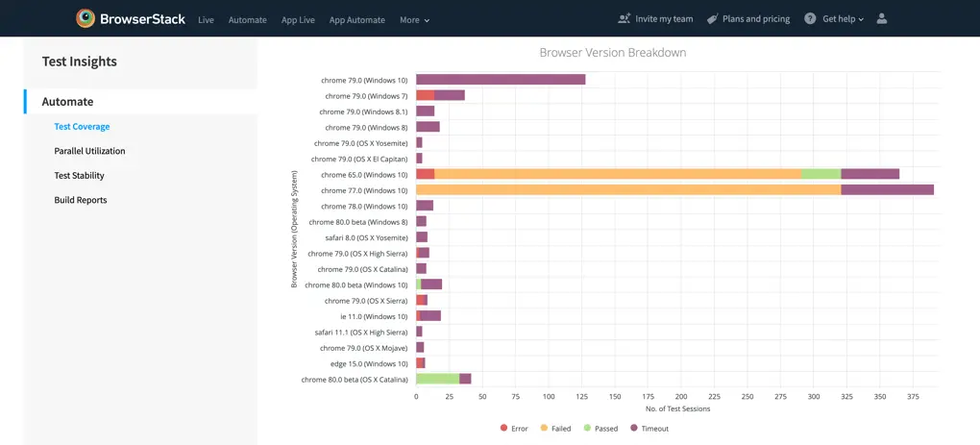The height and width of the screenshot is (445, 980).
Task: Click the 'chrome 78.0 (Windows 10)' axis label
Action: click(364, 206)
